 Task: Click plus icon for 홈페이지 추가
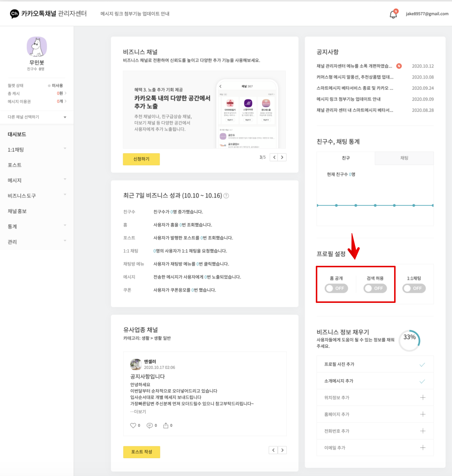click(422, 414)
